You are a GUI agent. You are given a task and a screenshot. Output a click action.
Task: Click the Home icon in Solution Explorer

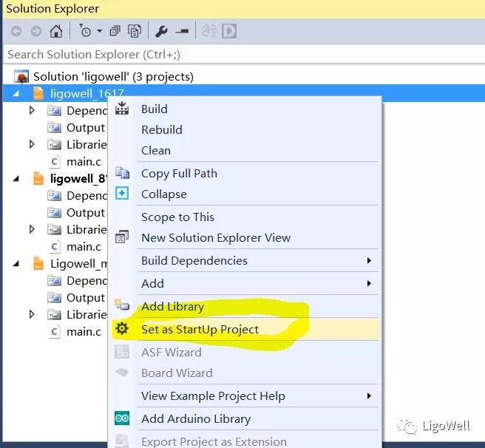(x=56, y=31)
